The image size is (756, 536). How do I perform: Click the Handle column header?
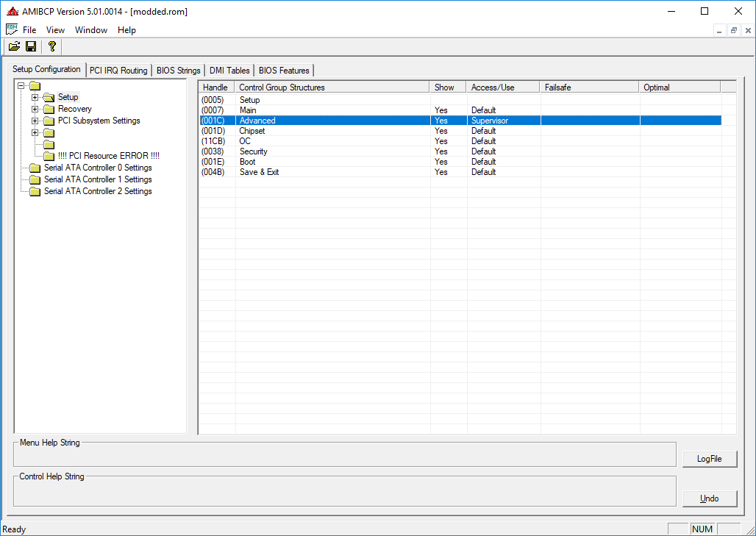tap(216, 87)
